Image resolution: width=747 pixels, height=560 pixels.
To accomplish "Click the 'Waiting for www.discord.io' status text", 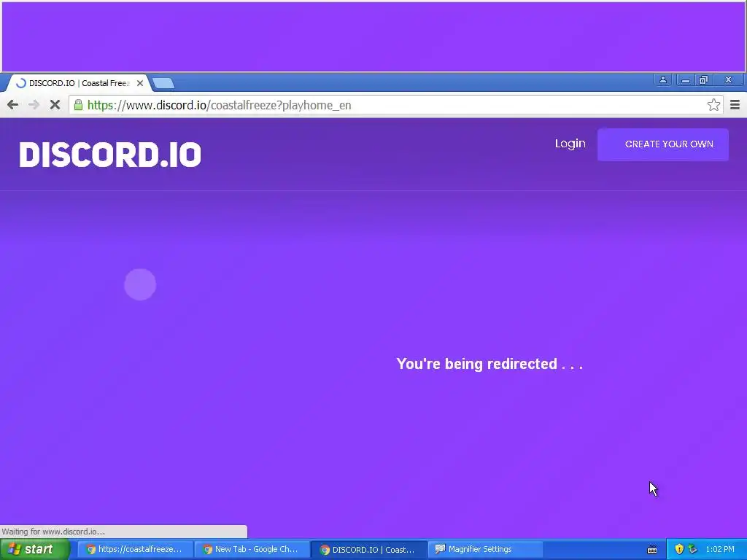I will [53, 532].
